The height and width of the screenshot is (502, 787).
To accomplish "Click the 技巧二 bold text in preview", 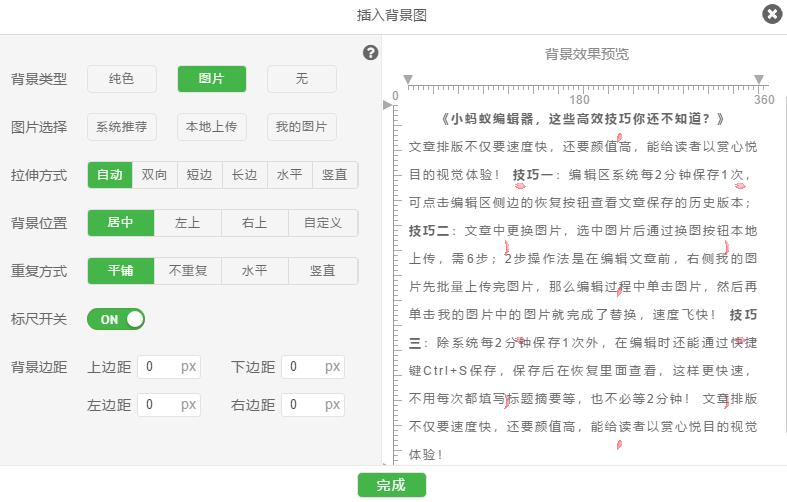I will click(429, 231).
